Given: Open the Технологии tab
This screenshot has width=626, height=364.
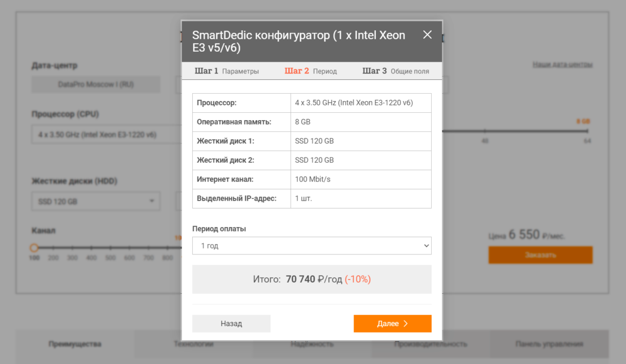Looking at the screenshot, I should coord(193,344).
